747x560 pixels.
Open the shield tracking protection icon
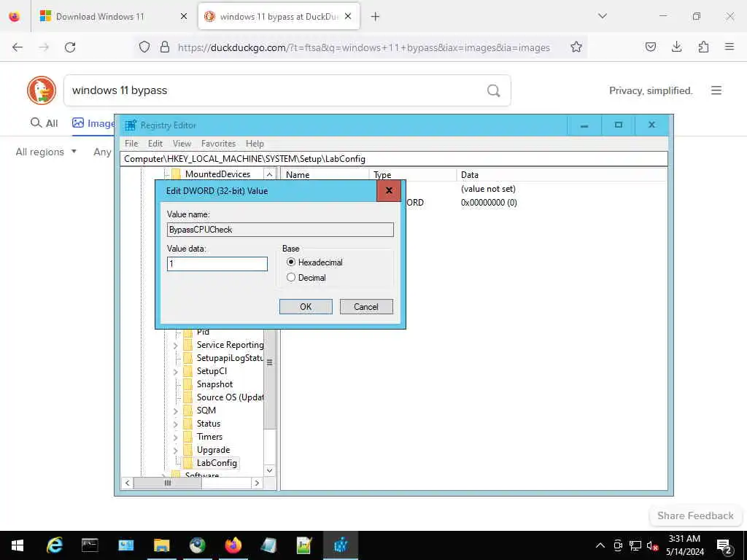point(144,47)
